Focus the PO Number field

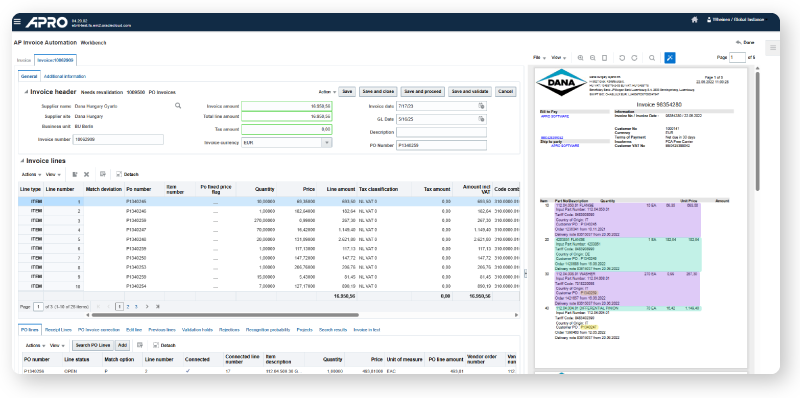point(441,145)
